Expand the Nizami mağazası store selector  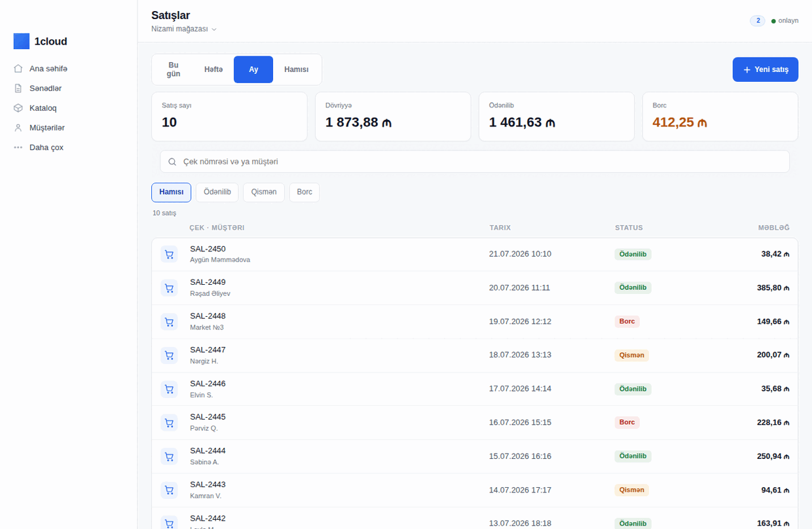tap(184, 29)
